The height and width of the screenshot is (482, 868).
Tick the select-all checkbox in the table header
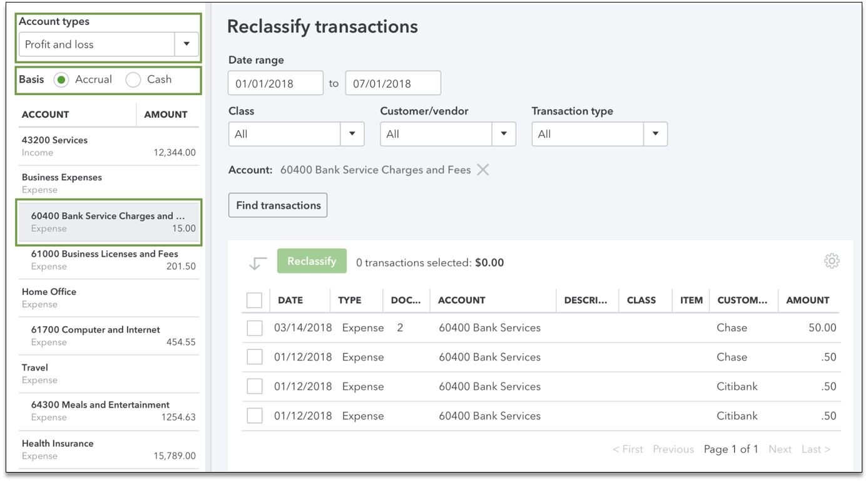coord(254,300)
